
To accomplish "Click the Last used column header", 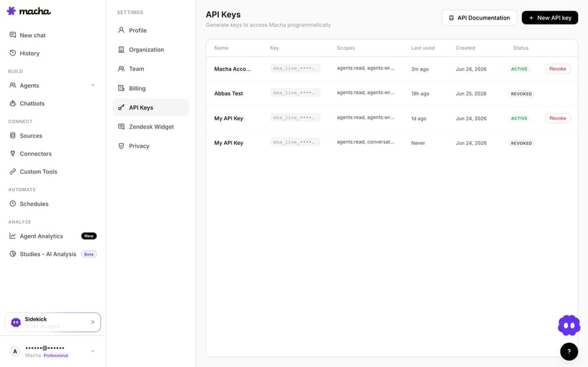I will tap(423, 48).
